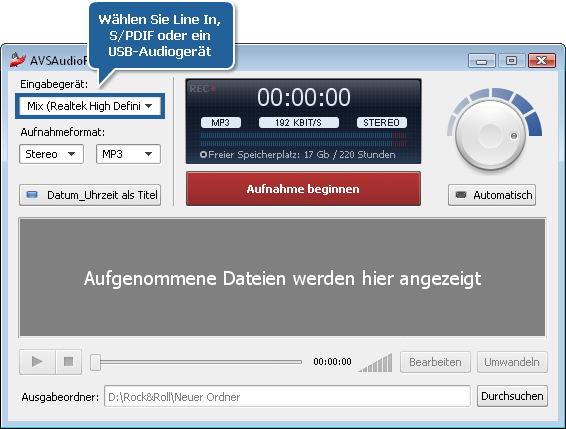Click the AVS Audio Recorder app icon

point(18,60)
